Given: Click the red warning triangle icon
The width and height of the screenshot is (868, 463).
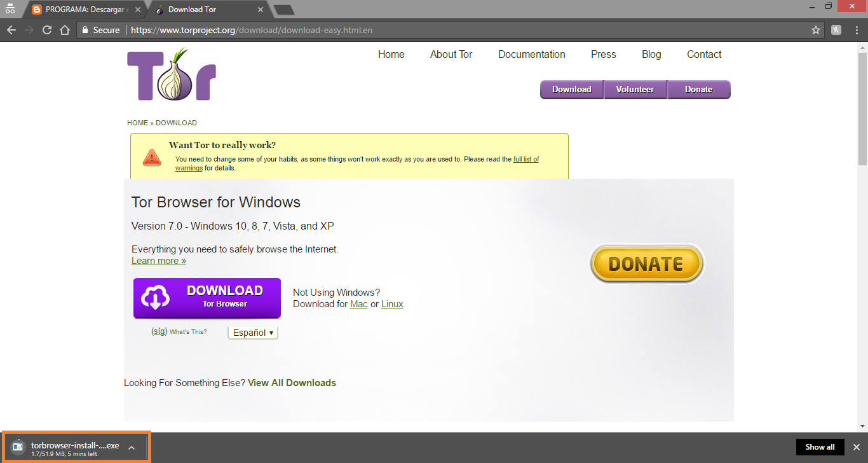Looking at the screenshot, I should [152, 156].
